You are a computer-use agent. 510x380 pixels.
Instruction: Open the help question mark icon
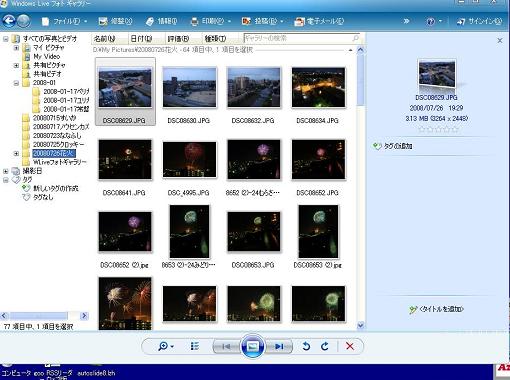[430, 22]
